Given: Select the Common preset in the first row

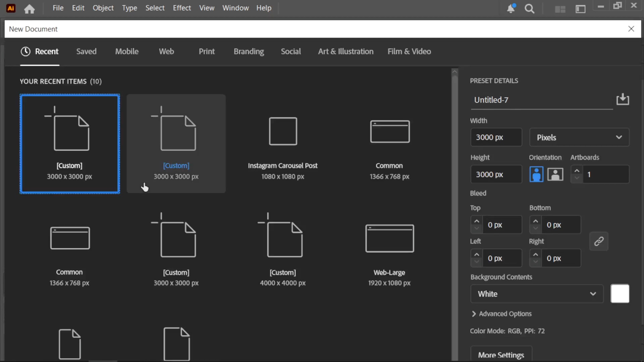Looking at the screenshot, I should 389,143.
